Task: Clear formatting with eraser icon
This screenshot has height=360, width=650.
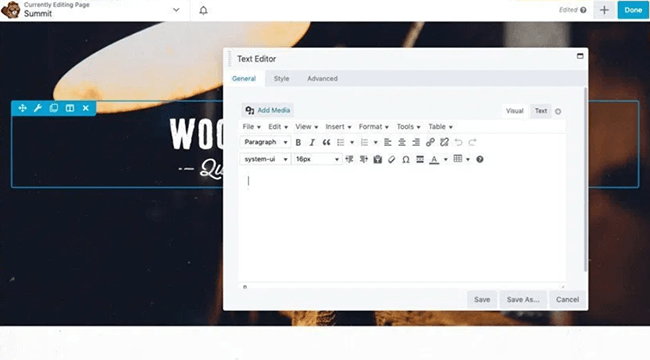Action: coord(392,159)
